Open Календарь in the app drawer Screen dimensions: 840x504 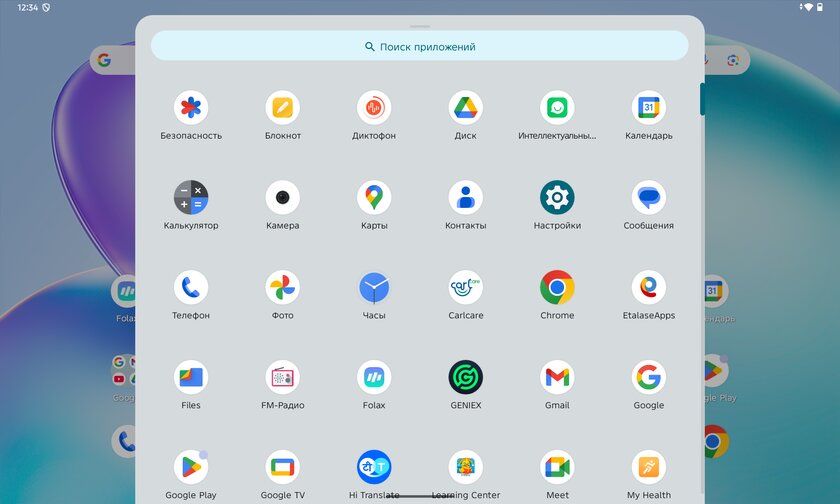point(649,108)
